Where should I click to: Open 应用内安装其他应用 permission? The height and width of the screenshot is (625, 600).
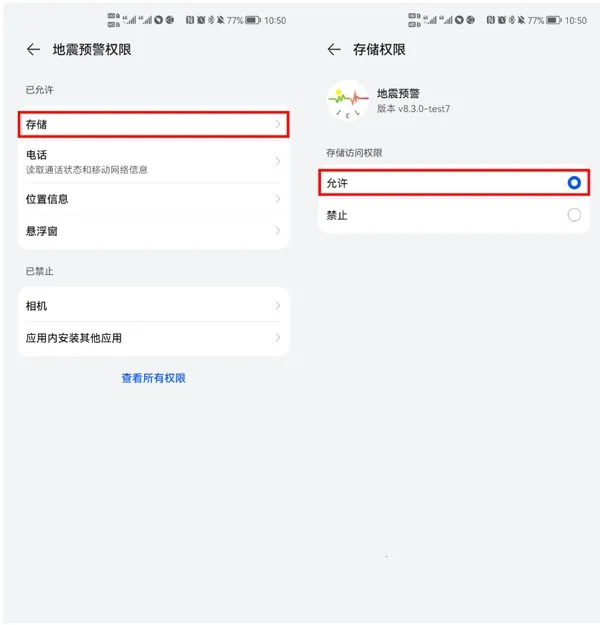coord(153,338)
